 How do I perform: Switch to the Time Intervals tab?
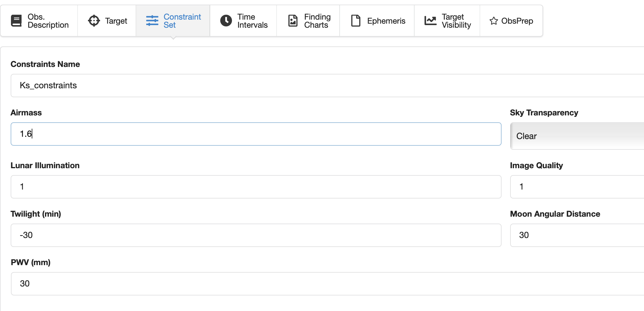[252, 21]
